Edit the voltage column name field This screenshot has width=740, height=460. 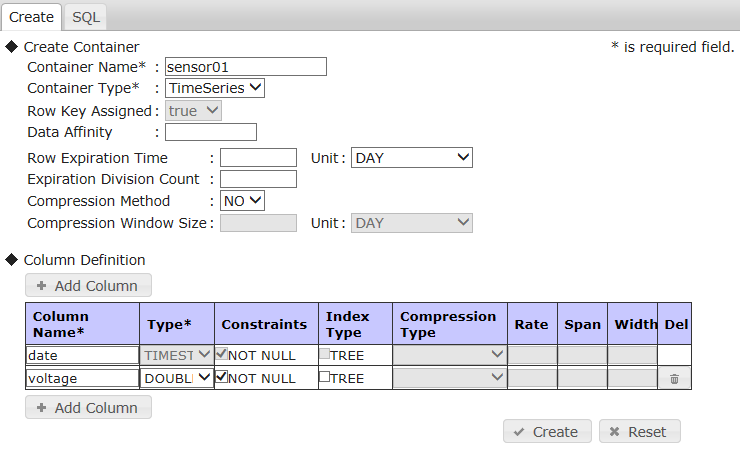coord(82,378)
